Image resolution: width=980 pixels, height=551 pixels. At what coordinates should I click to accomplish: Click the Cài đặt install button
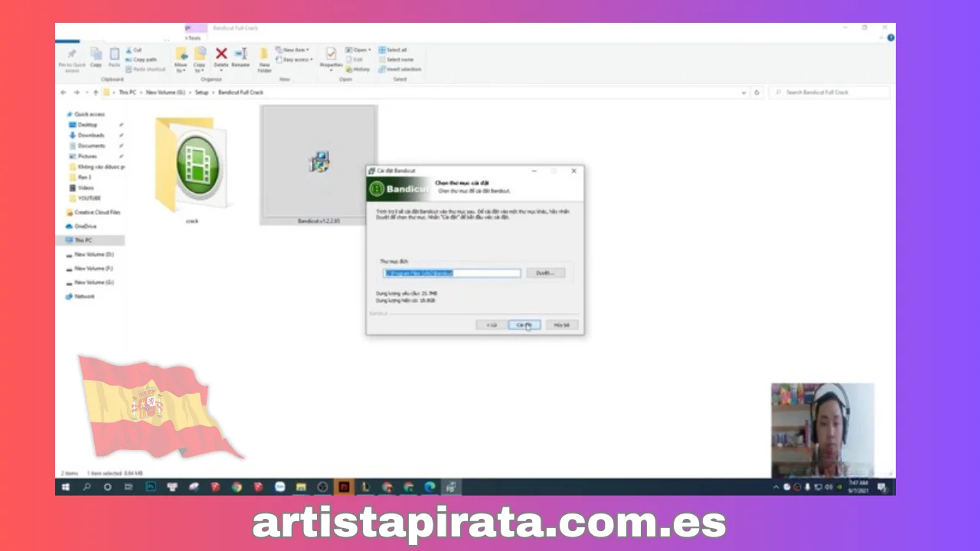[524, 324]
